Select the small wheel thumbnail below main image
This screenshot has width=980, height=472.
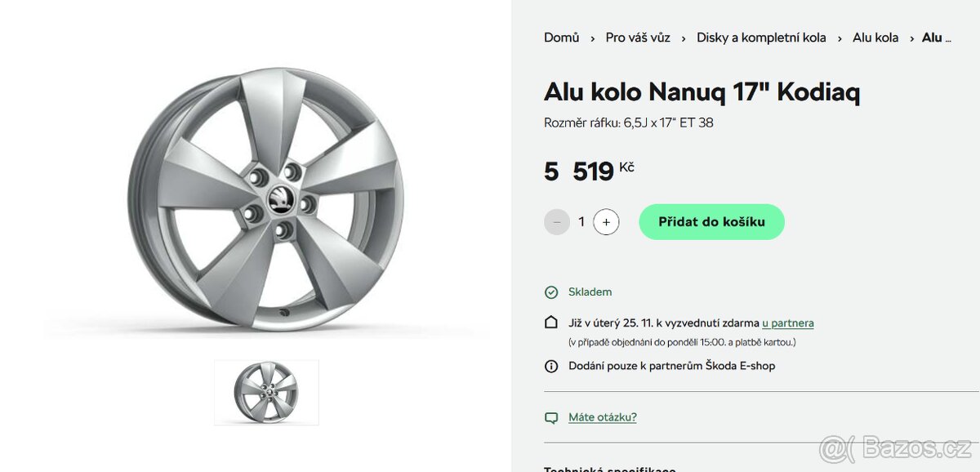266,391
